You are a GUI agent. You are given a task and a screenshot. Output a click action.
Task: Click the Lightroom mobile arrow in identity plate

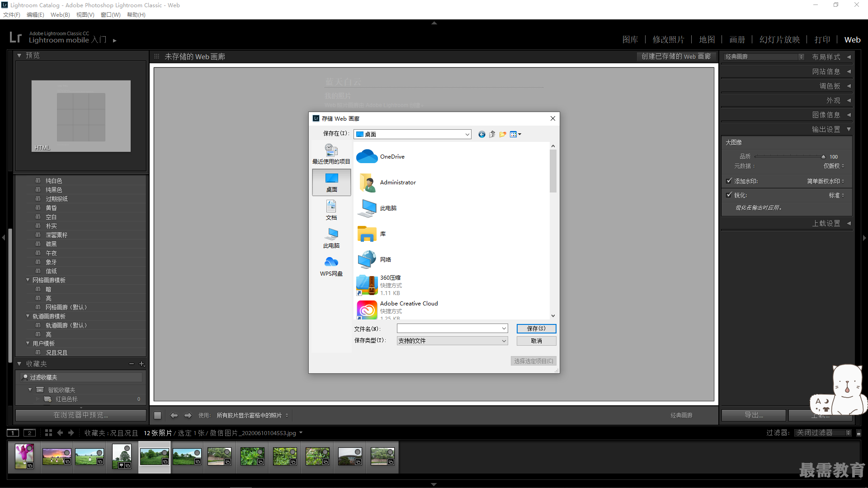tap(115, 41)
